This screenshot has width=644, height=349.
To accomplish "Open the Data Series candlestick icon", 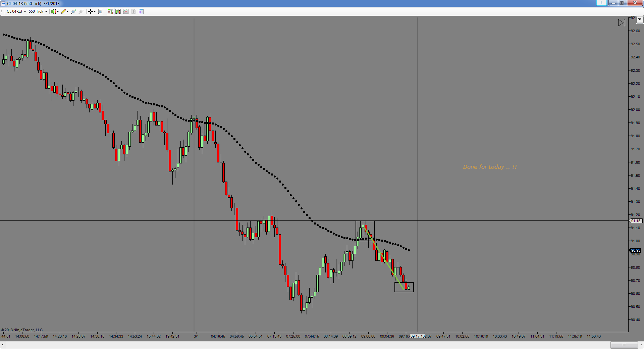I will [x=118, y=11].
